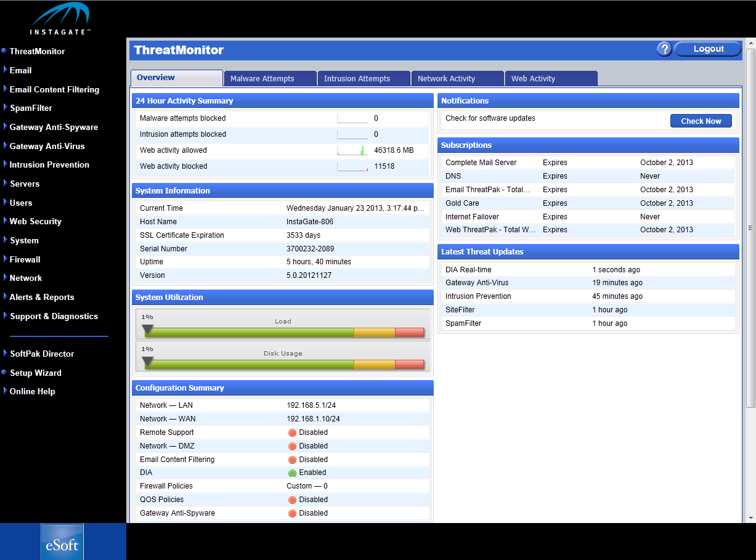Switch to the Malware Attempts tab
Viewport: 756px width, 560px height.
coord(270,78)
